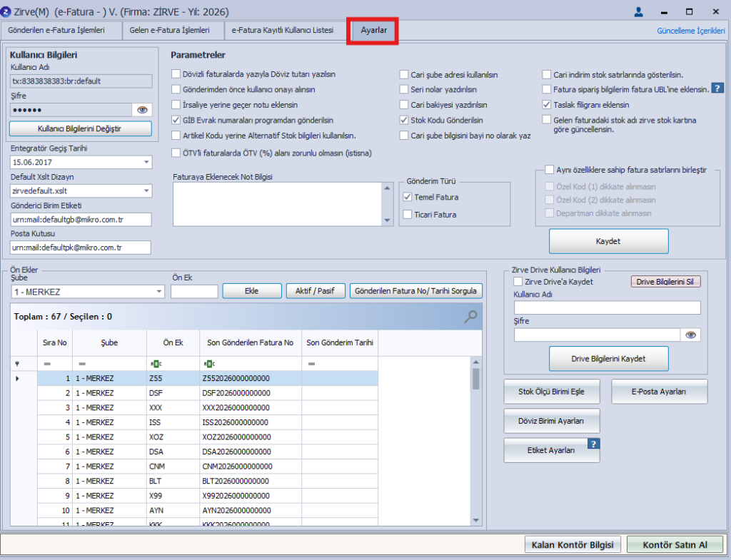Uncheck Stok Kodu Gönderilsin
This screenshot has width=731, height=560.
404,120
